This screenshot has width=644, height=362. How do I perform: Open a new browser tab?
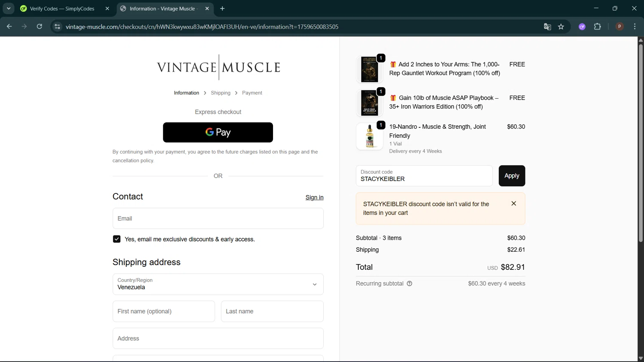[x=222, y=9]
